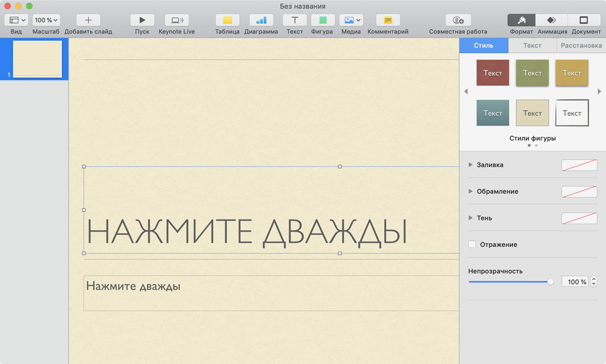Insert a table with the Таблица icon

[227, 20]
